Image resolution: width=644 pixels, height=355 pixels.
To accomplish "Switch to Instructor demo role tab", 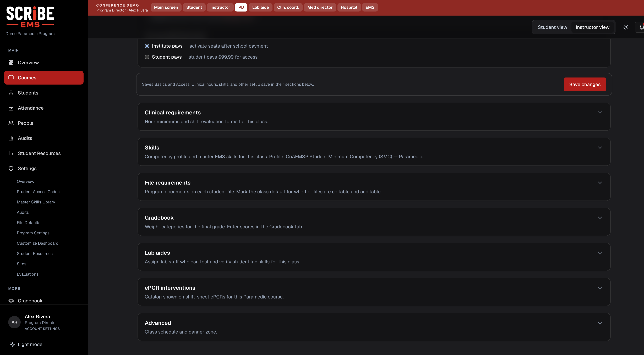I will (x=220, y=8).
